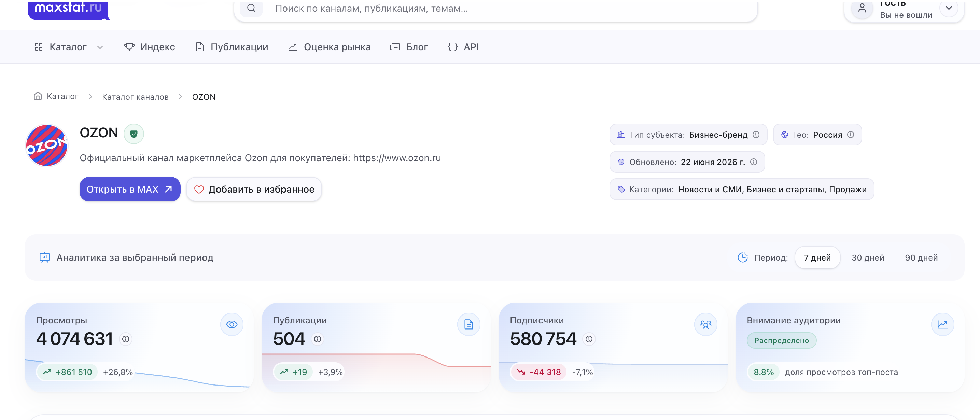
Task: Click info icon next to update date
Action: (x=754, y=162)
